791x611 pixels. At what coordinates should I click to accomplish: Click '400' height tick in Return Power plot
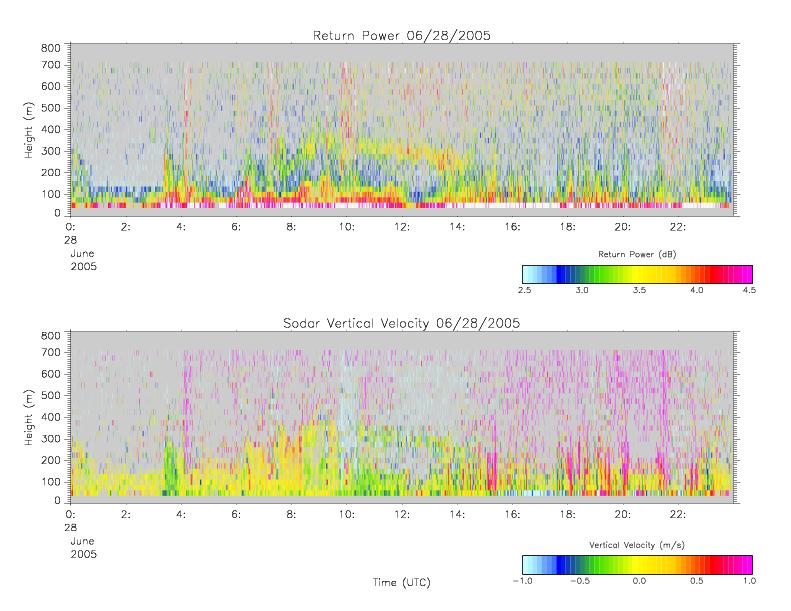pyautogui.click(x=50, y=130)
